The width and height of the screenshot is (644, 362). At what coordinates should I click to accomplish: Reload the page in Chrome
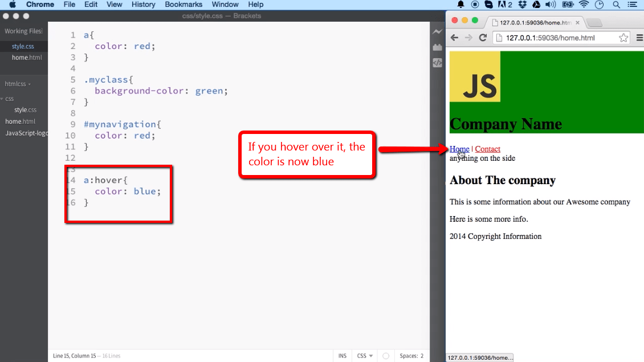(x=483, y=38)
